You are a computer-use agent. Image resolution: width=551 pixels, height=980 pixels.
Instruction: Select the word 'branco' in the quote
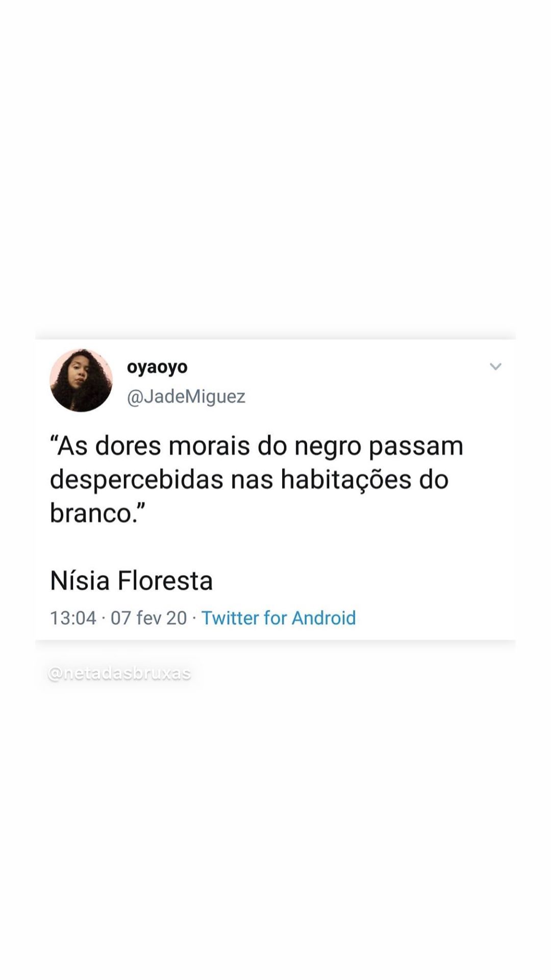(91, 513)
